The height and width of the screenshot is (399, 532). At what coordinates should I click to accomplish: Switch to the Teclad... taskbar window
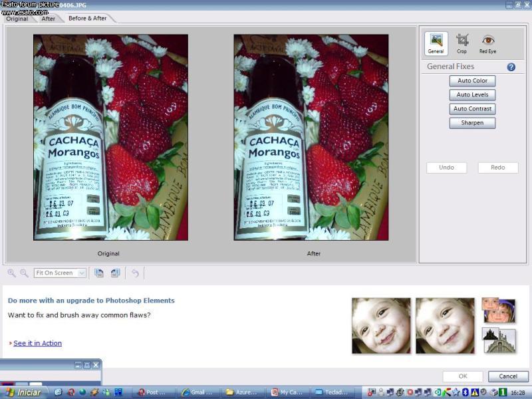[332, 392]
